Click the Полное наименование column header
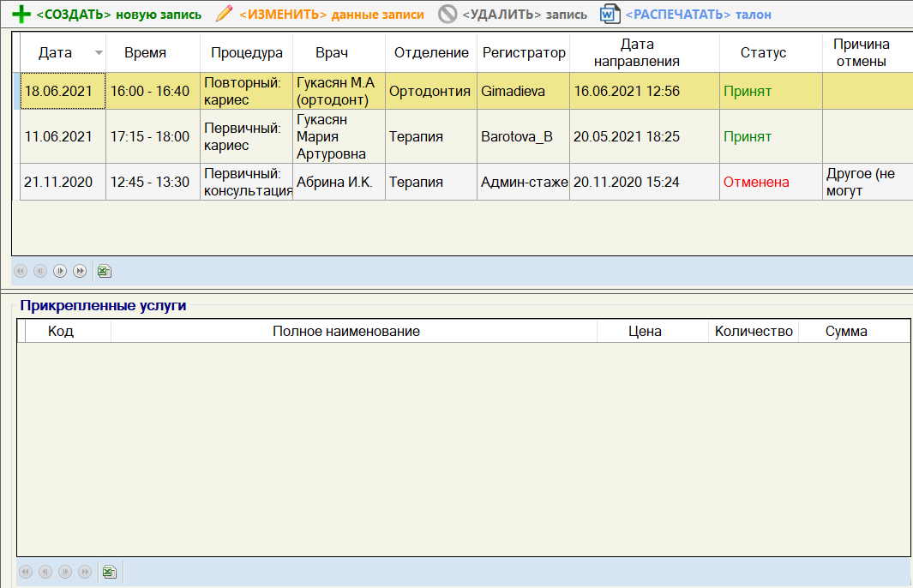 pos(345,331)
